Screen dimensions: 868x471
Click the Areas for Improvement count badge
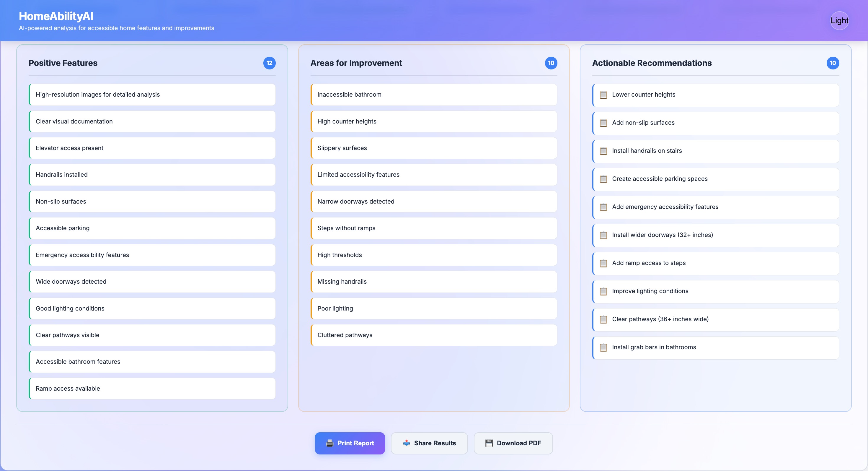pyautogui.click(x=551, y=63)
